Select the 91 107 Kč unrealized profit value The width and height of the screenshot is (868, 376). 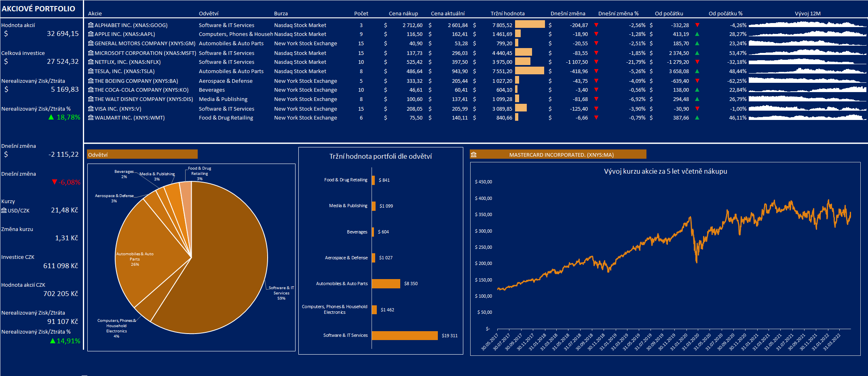pyautogui.click(x=63, y=321)
